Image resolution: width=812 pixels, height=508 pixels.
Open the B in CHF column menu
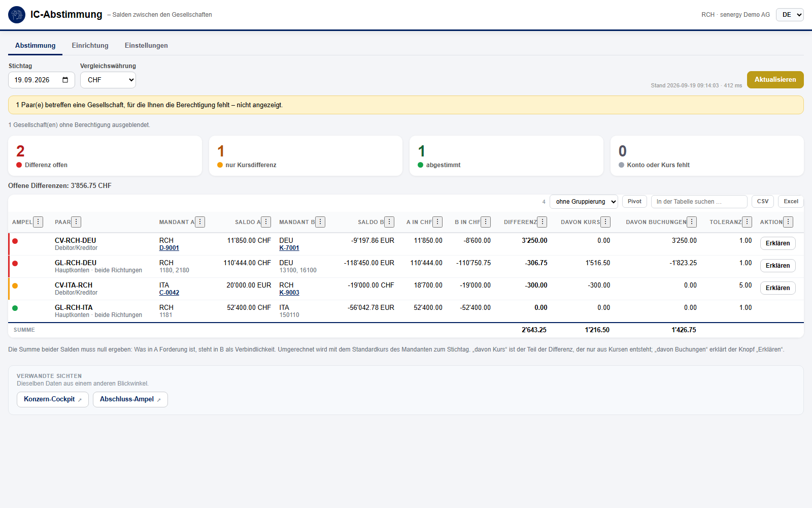coord(486,222)
